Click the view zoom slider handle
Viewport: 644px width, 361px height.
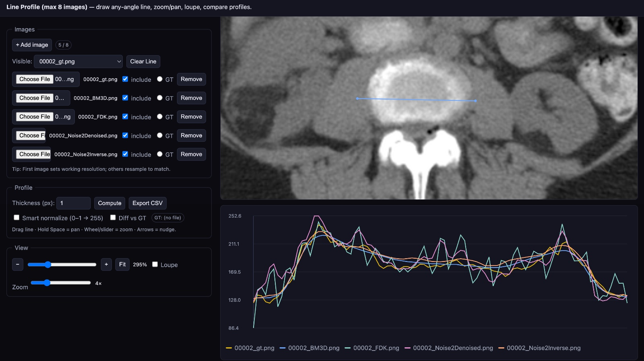pyautogui.click(x=48, y=264)
